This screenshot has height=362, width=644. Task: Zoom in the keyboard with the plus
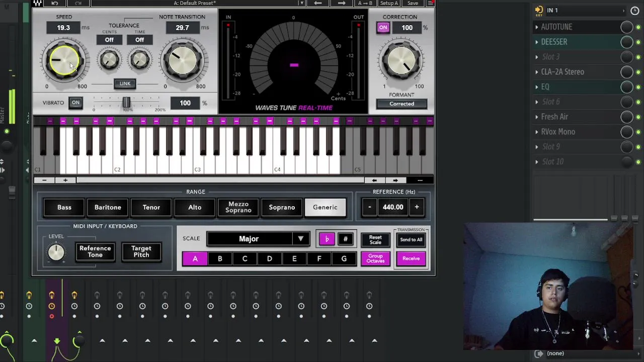tap(65, 180)
